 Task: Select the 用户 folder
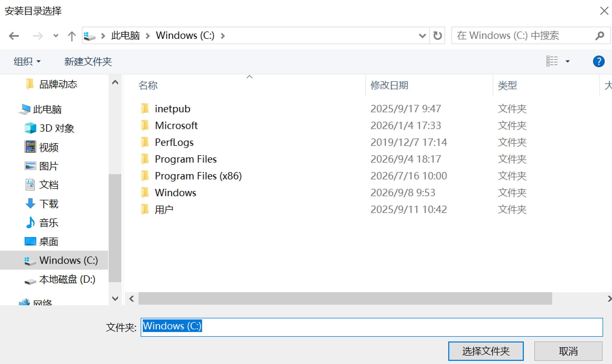[x=157, y=210]
